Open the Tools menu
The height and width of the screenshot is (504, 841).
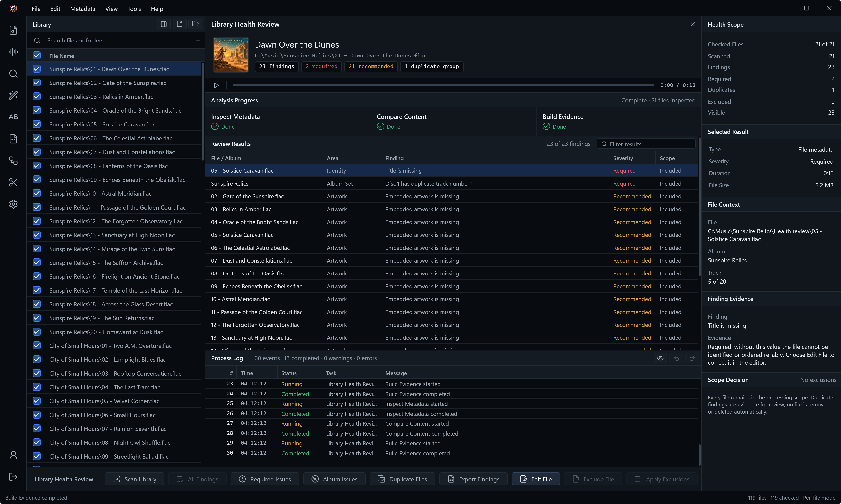pyautogui.click(x=134, y=8)
